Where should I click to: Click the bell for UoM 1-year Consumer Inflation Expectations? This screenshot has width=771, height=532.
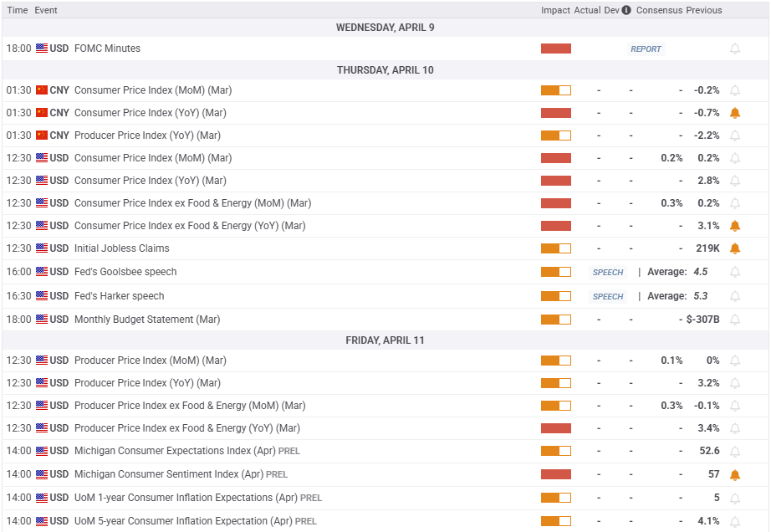point(735,498)
